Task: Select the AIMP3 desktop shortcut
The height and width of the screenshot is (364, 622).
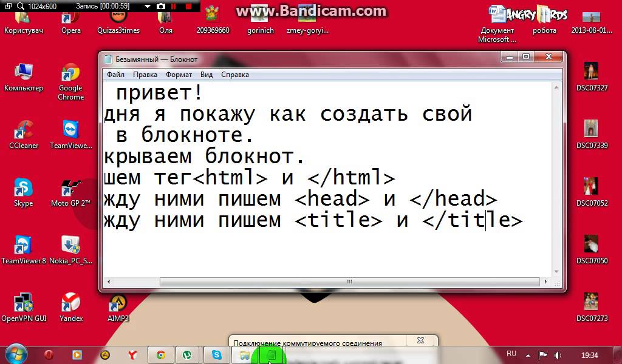Action: 118,308
